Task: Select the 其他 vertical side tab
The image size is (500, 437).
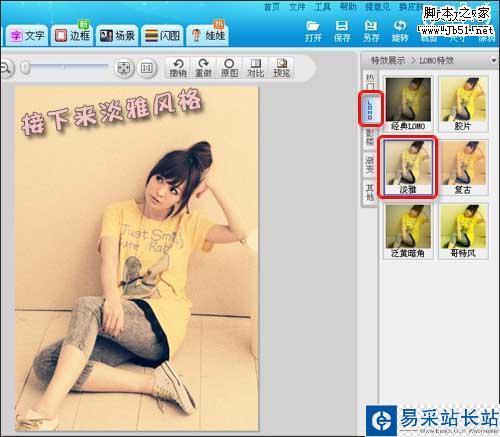Action: [x=370, y=192]
